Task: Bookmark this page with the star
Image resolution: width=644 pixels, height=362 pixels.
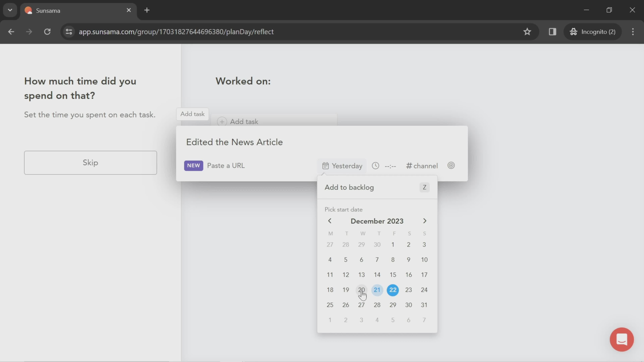Action: 527,32
